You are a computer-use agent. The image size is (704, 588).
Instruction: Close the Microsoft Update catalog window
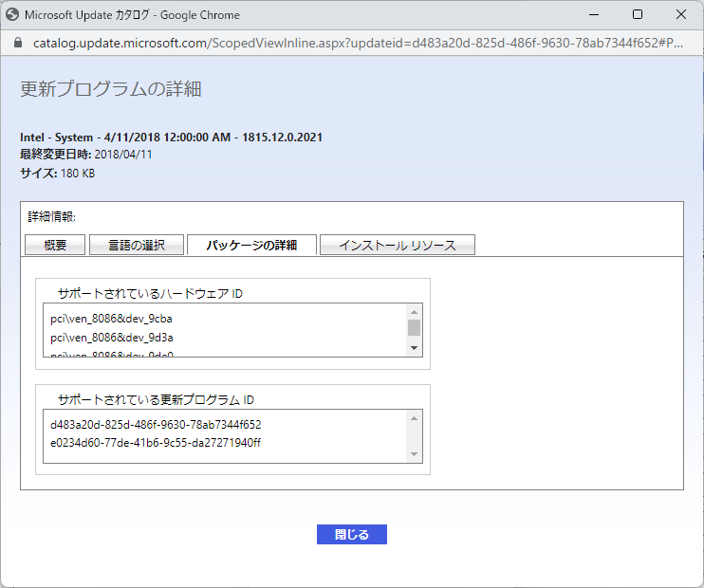point(680,14)
